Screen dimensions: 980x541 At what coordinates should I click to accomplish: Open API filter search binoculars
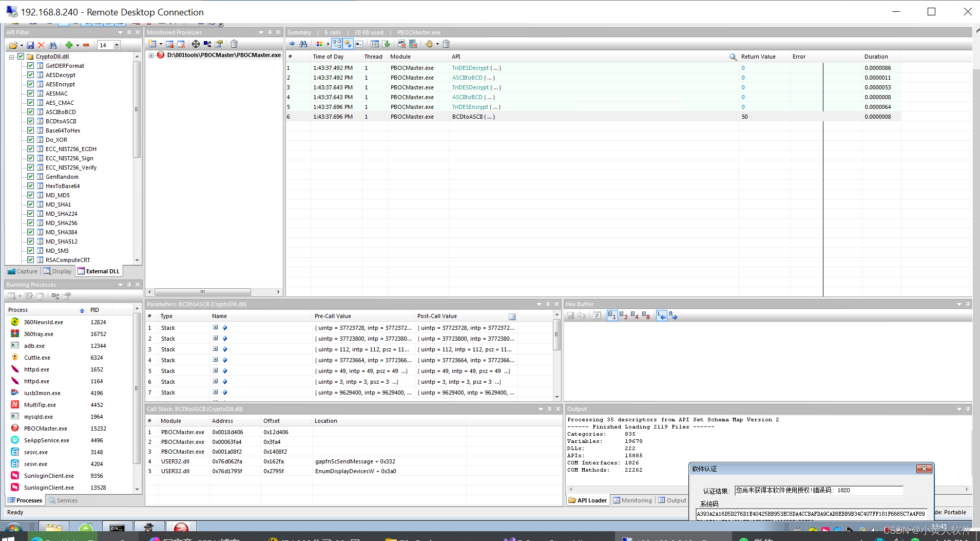53,45
